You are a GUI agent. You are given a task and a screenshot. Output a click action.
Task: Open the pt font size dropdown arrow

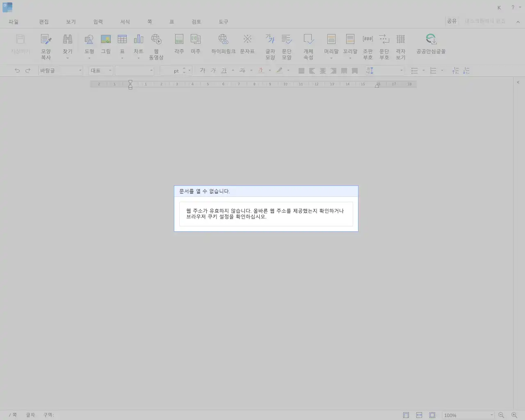[x=189, y=71]
